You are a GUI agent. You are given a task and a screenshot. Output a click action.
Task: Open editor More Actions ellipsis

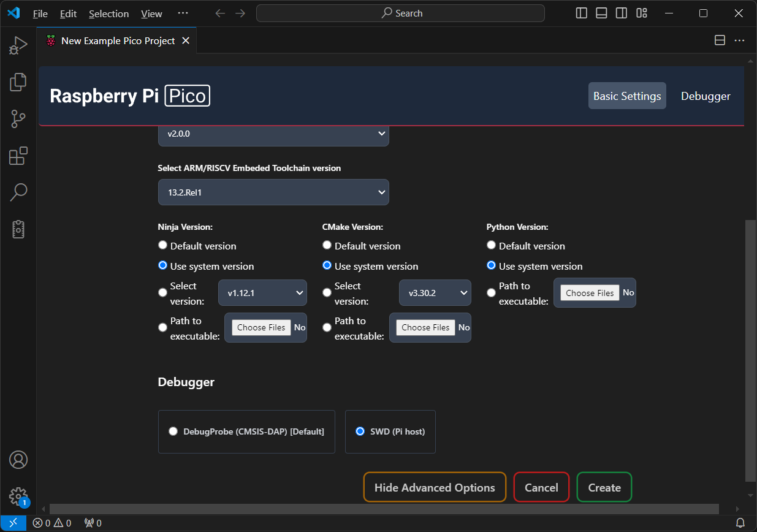(x=740, y=40)
